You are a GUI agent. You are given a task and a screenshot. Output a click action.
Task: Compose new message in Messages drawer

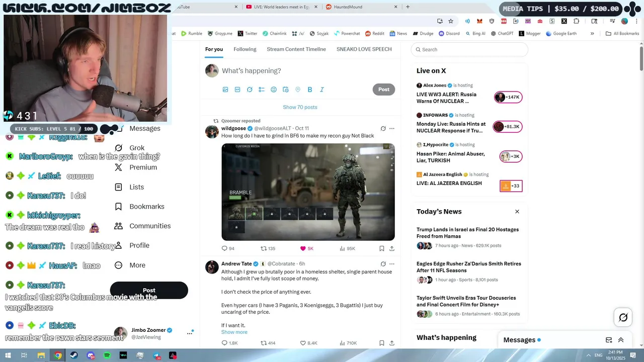(x=609, y=340)
